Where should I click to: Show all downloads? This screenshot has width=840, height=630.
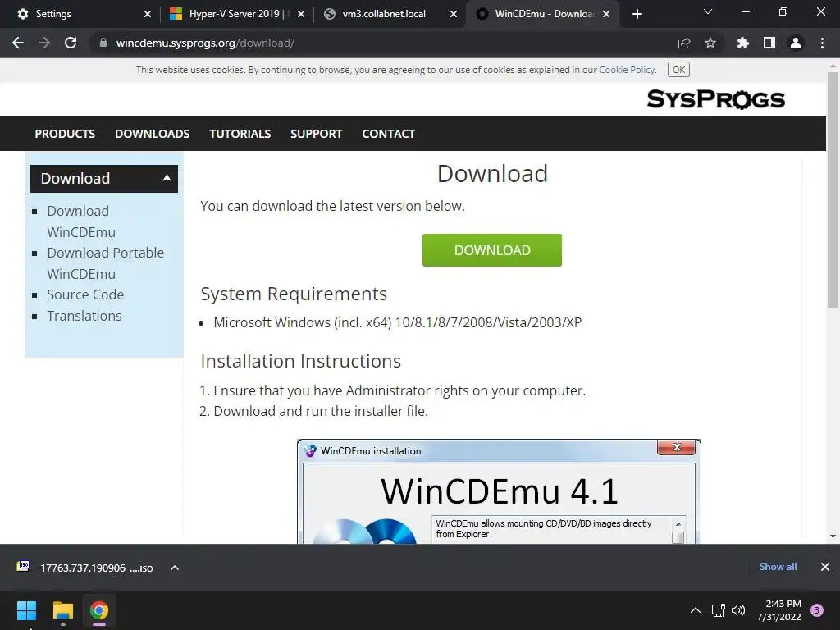pos(778,567)
